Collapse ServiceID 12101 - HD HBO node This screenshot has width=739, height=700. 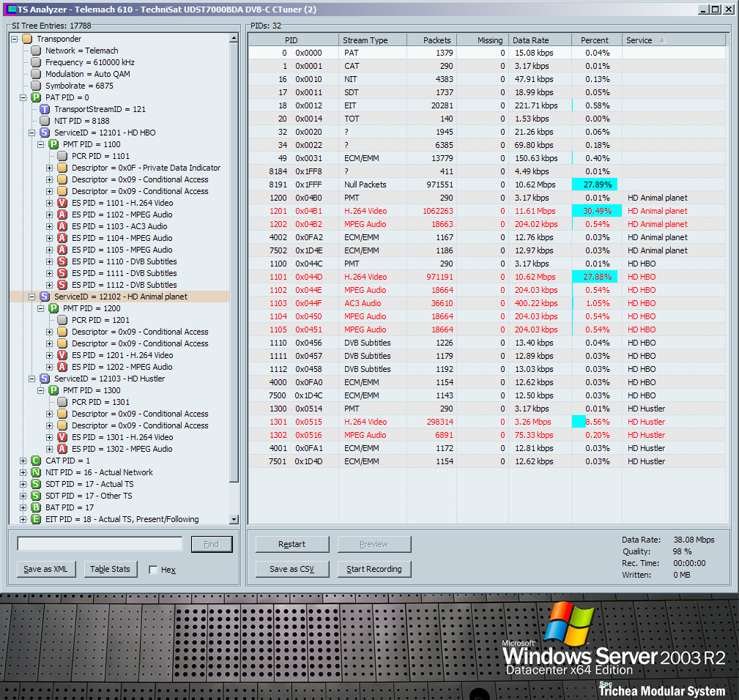(x=31, y=133)
